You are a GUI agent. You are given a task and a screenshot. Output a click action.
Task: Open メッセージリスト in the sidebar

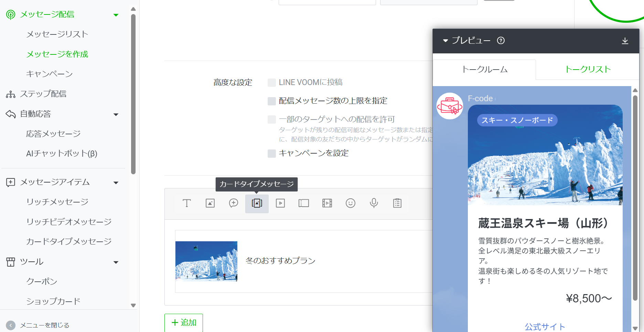click(57, 34)
